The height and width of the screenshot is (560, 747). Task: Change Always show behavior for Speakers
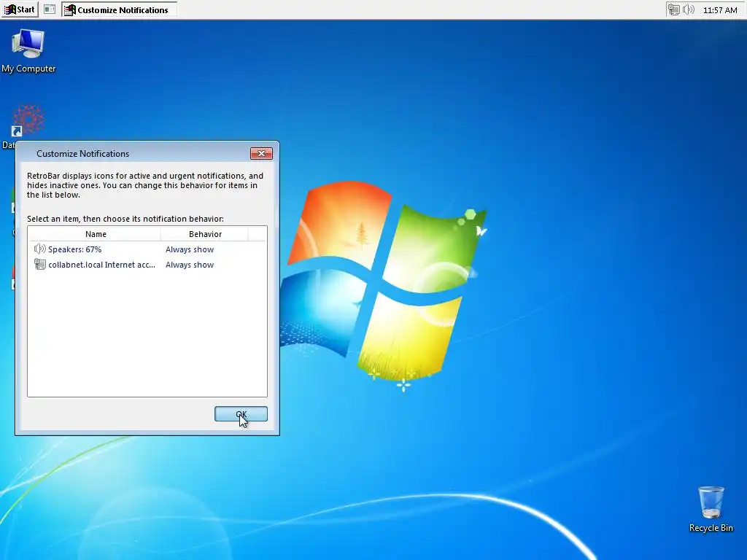pos(190,249)
